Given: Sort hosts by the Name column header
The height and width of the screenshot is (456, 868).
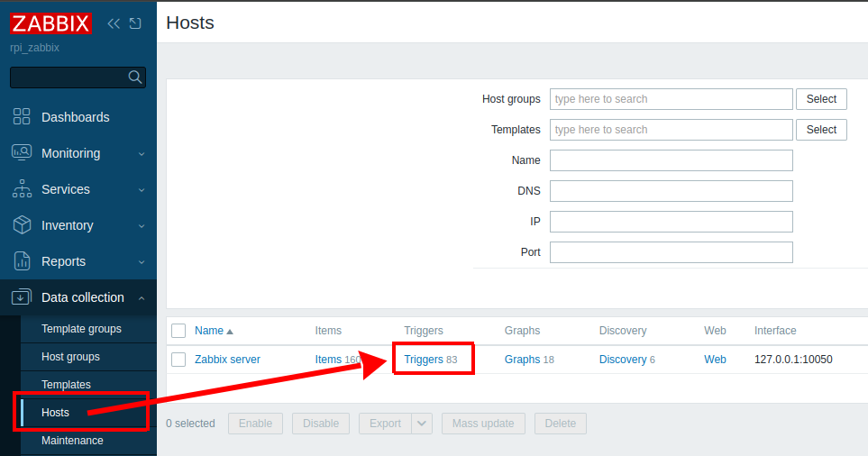Looking at the screenshot, I should tap(209, 331).
